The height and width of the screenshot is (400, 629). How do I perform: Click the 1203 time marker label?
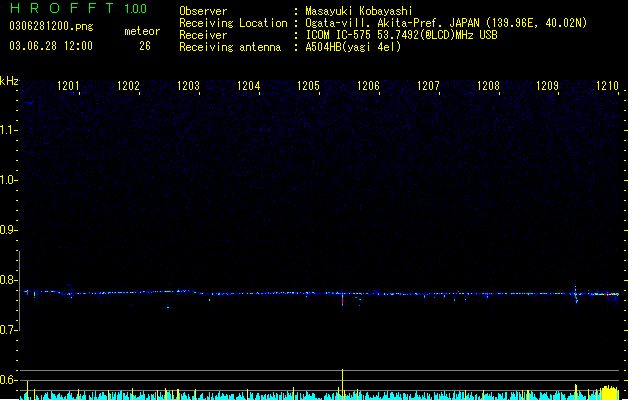click(188, 85)
